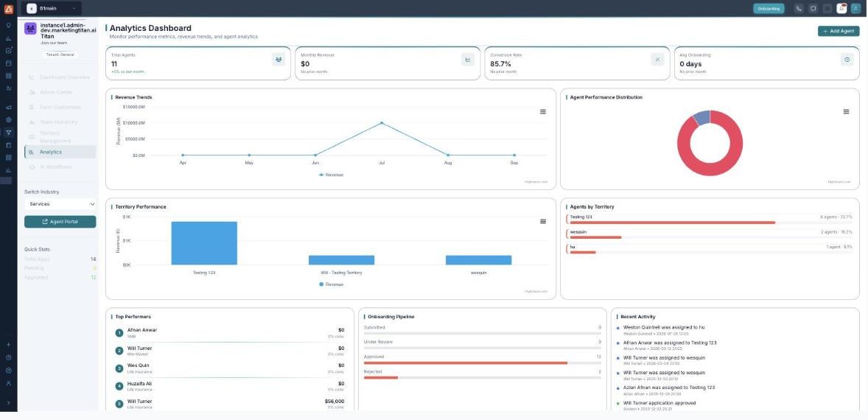
Task: Open Territory Performance chart hamburger menu
Action: click(543, 221)
